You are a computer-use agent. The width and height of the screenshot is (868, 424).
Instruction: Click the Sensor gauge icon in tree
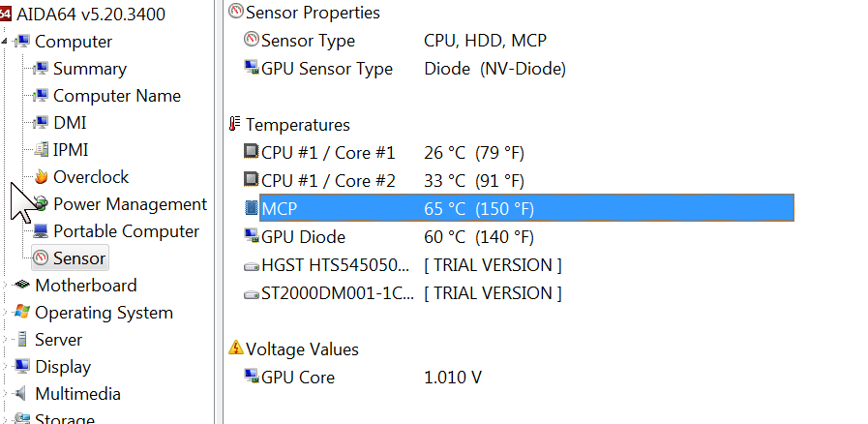(41, 258)
